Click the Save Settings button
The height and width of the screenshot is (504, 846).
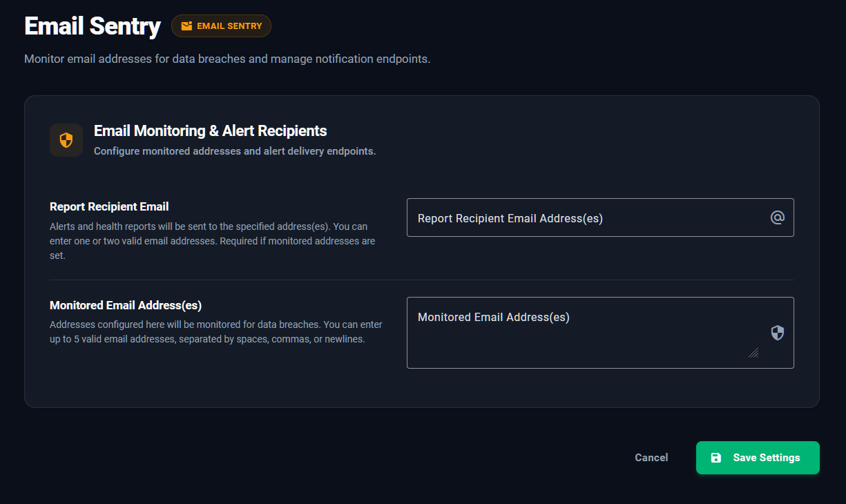[758, 458]
